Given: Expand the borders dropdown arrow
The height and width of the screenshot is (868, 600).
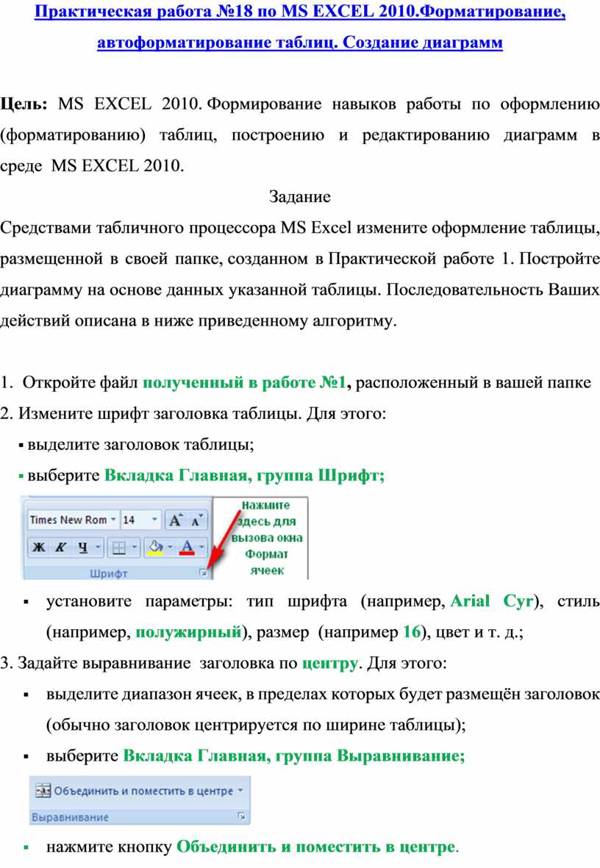Looking at the screenshot, I should coord(134,548).
